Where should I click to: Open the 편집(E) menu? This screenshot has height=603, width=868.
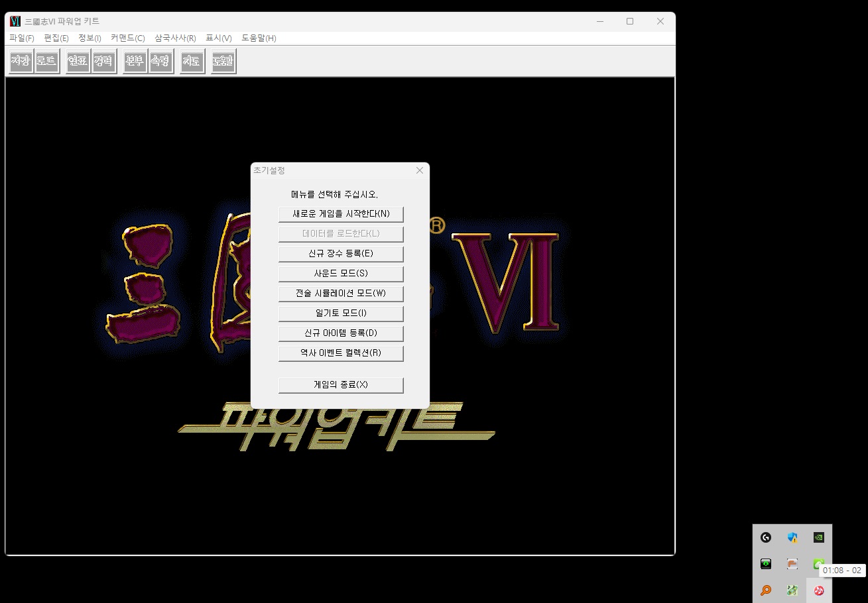coord(56,38)
